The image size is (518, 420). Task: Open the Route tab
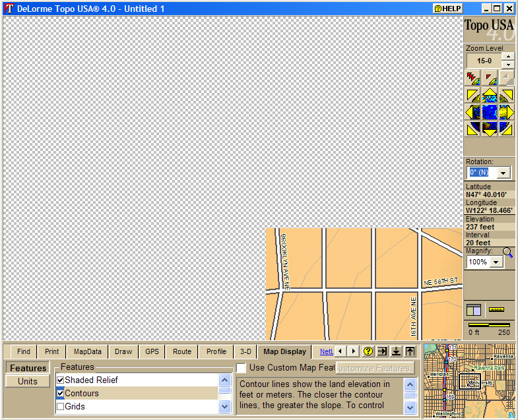click(x=182, y=351)
